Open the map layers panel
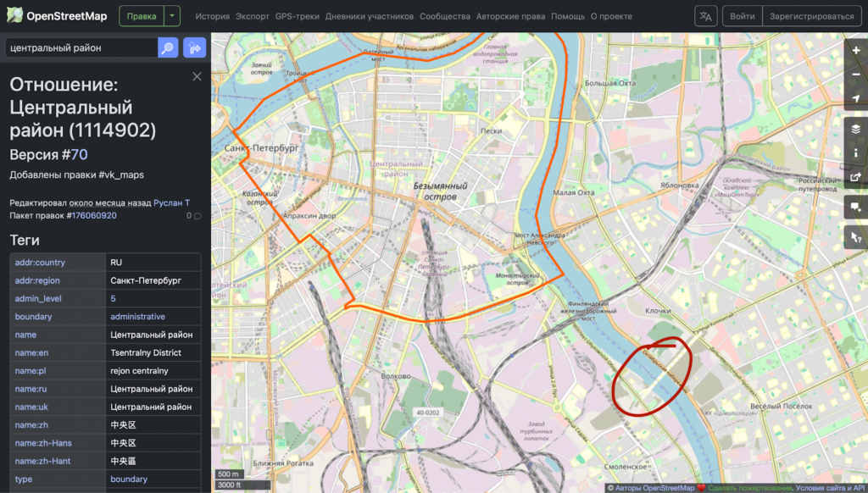The height and width of the screenshot is (493, 868). point(856,129)
